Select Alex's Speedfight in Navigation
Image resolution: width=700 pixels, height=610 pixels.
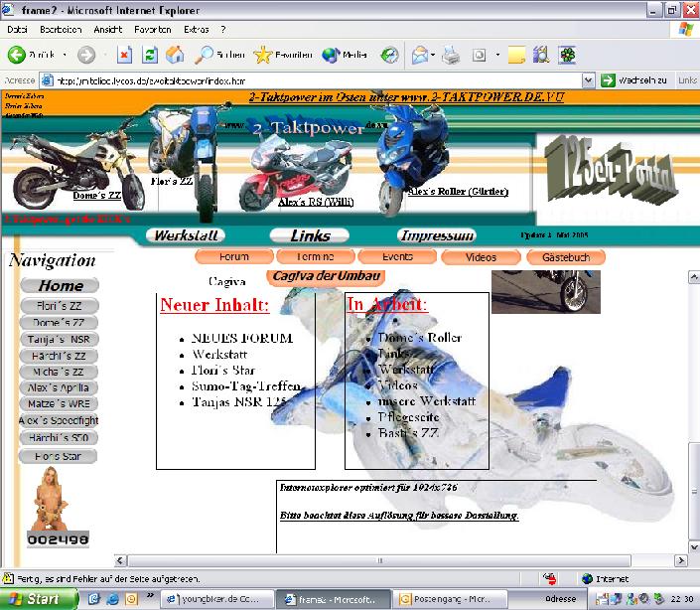59,420
